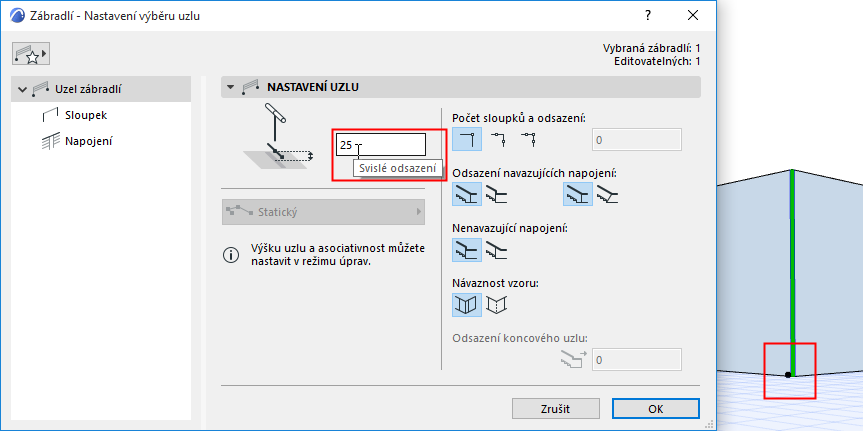863x431 pixels.
Task: Confirm with the OK button
Action: pyautogui.click(x=655, y=408)
